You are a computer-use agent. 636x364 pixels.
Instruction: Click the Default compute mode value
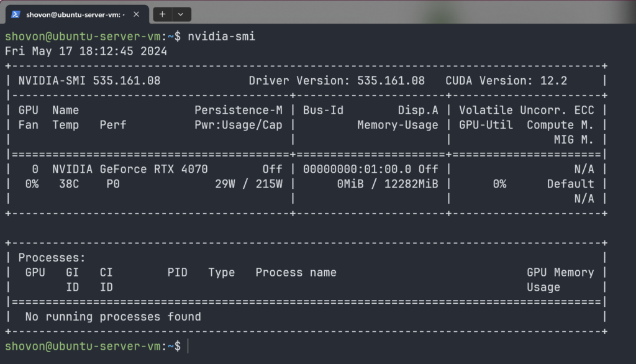coord(571,184)
